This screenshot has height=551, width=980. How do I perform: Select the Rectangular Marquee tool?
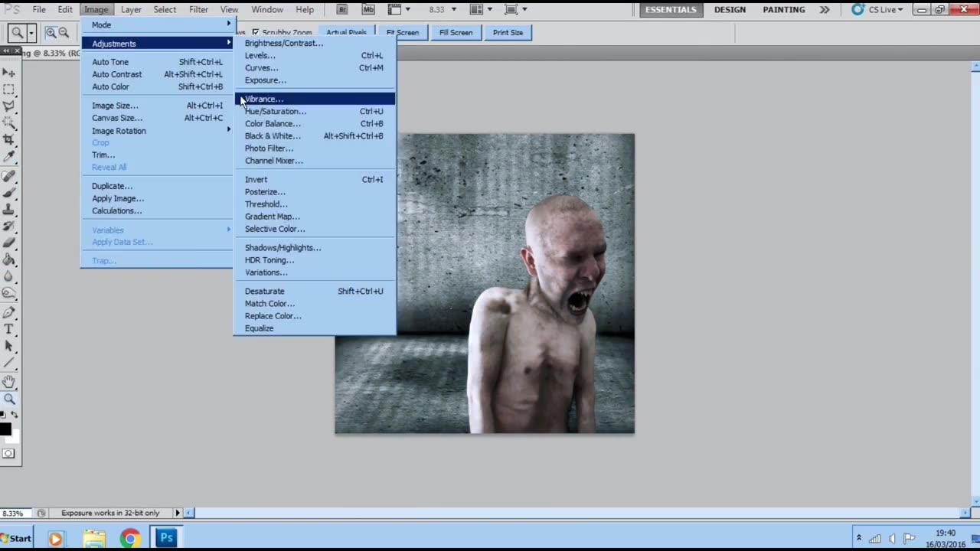[9, 90]
